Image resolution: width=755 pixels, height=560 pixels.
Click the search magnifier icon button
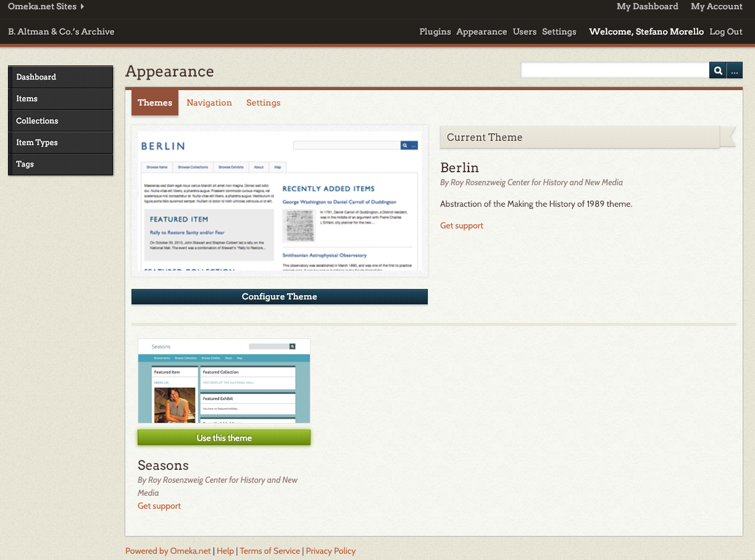717,70
